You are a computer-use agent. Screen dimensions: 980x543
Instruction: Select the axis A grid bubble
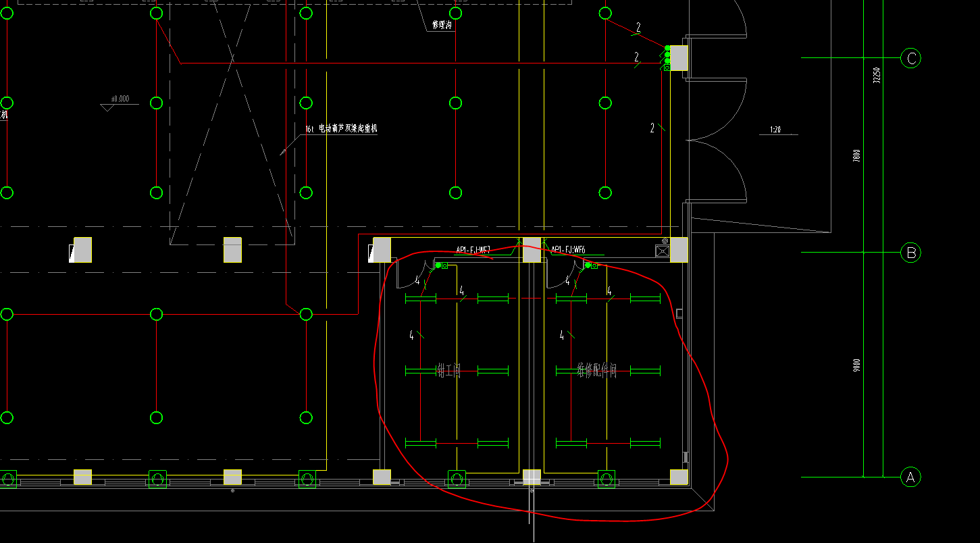[x=910, y=477]
